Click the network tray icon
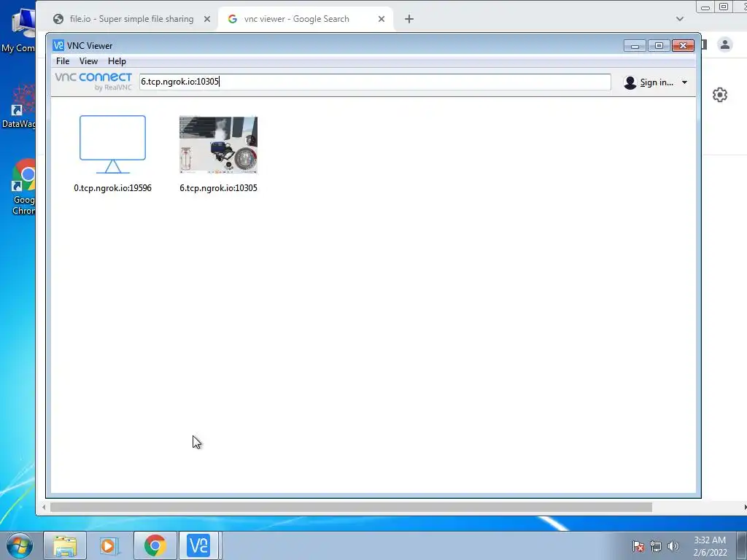 click(656, 546)
